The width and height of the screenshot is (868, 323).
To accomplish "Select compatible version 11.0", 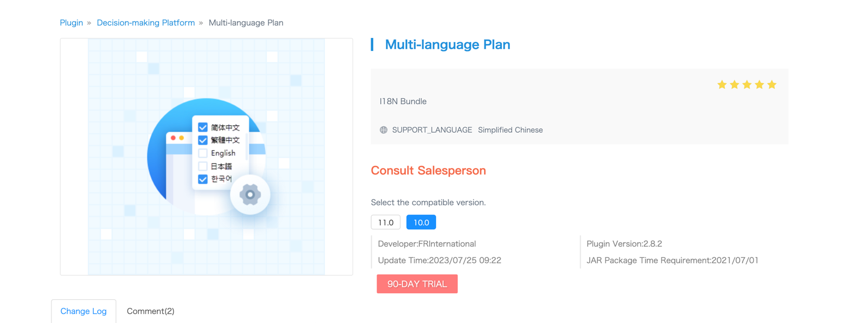I will (386, 222).
